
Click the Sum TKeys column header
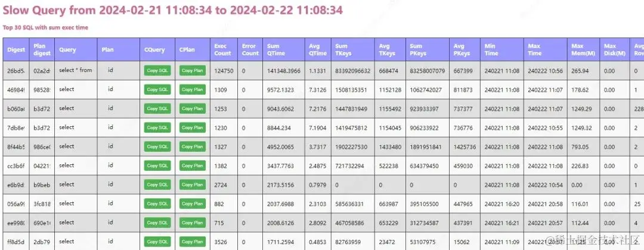353,49
